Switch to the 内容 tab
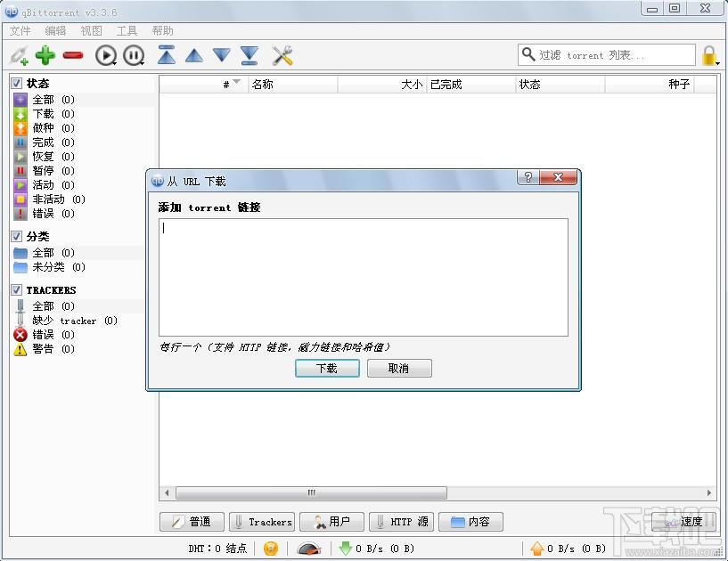 470,522
